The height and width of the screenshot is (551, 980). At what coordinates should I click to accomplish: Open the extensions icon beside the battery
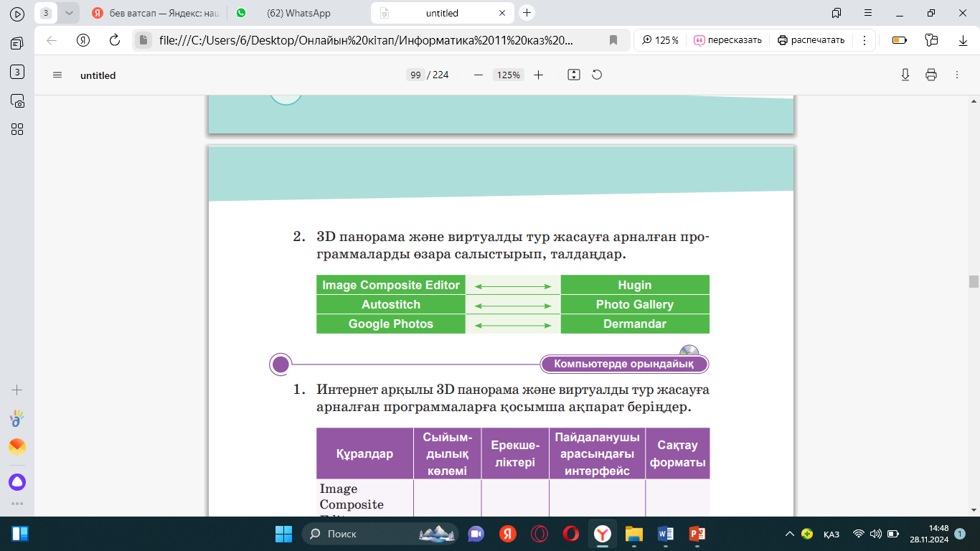point(932,40)
